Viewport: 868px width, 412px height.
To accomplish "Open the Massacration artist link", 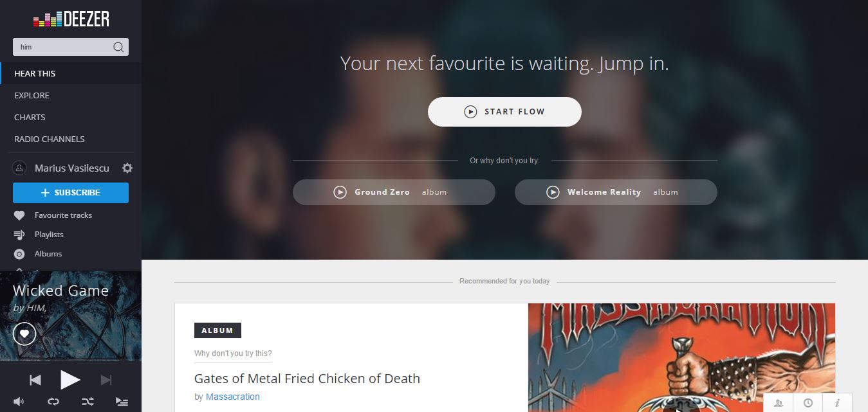I will [x=233, y=397].
